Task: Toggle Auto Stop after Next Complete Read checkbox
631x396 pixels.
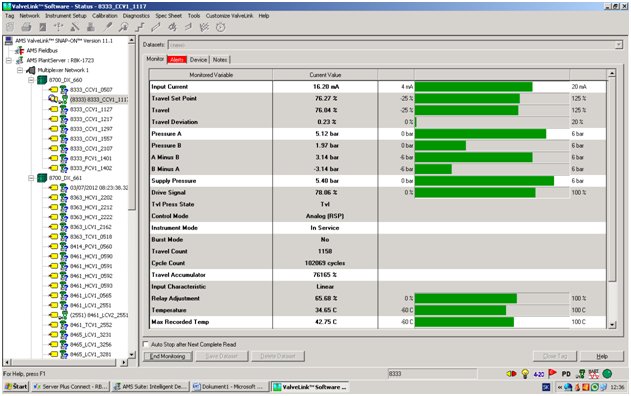Action: click(146, 344)
